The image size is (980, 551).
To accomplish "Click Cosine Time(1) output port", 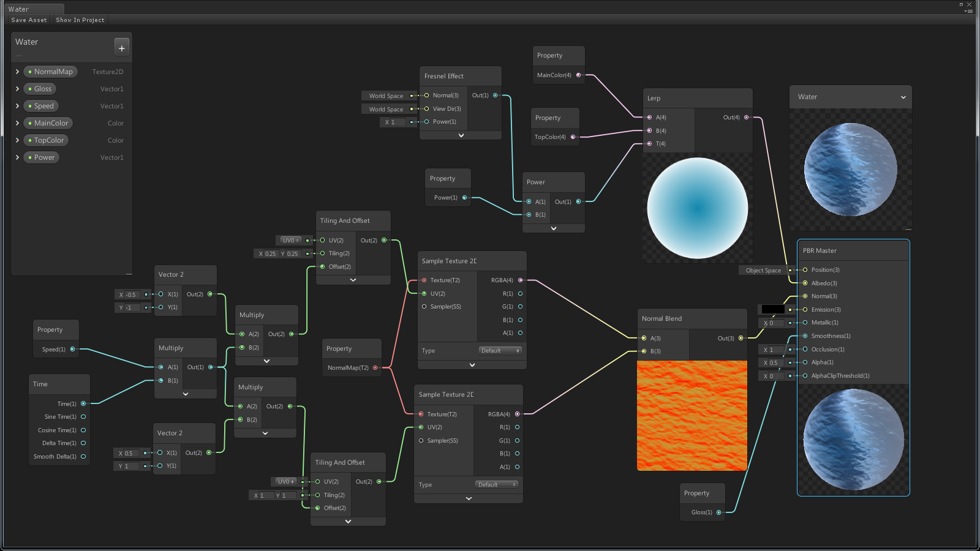I will click(83, 430).
